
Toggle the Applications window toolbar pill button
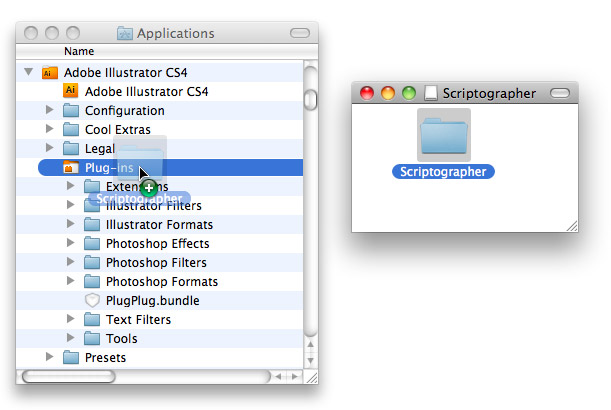tap(300, 33)
